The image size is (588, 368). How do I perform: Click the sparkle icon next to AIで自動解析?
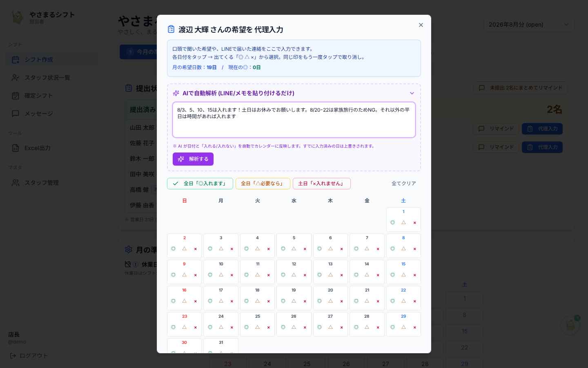pos(176,93)
